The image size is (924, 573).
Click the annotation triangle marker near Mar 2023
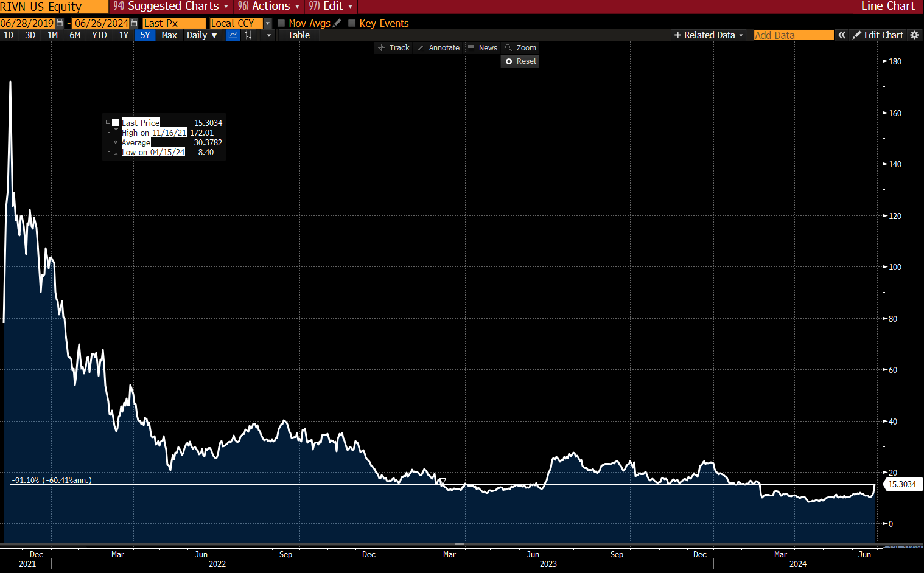point(443,481)
